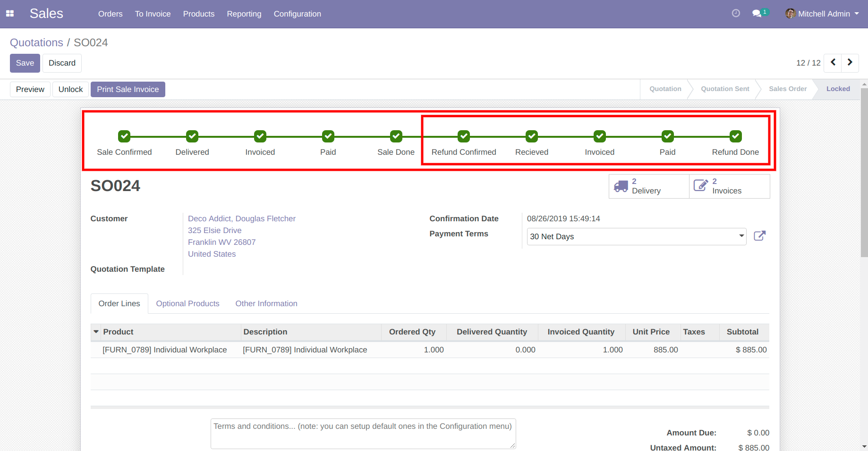Click the Refund Done green checkmark
868x451 pixels.
click(x=735, y=136)
